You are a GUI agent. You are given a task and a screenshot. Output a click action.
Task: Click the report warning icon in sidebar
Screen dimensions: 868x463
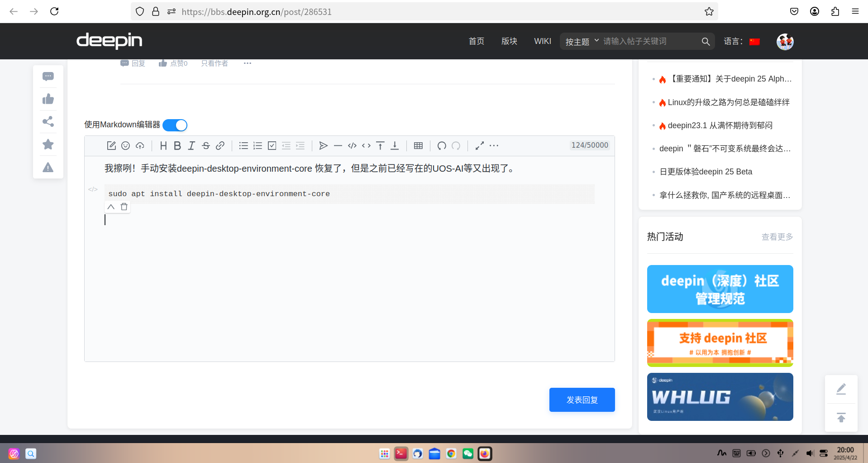coord(48,167)
